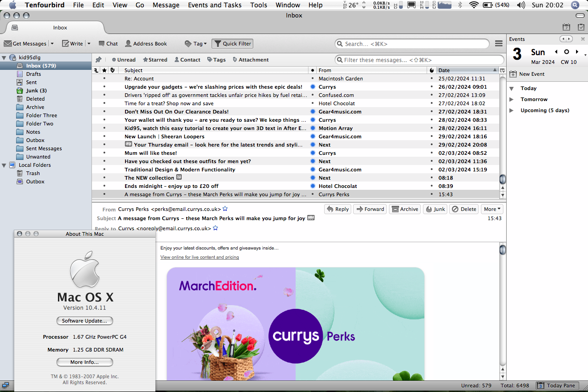Click the Filter these messages field
Image resolution: width=588 pixels, height=392 pixels.
click(419, 60)
